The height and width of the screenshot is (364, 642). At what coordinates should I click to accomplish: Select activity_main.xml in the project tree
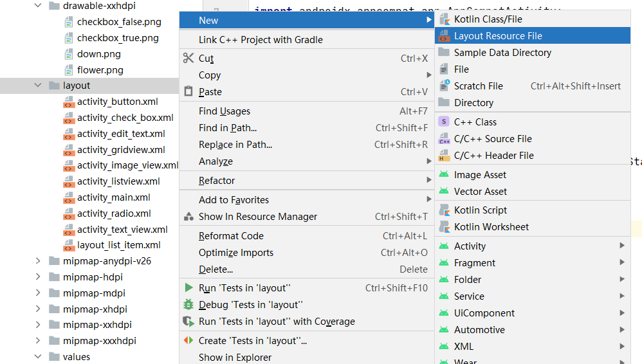coord(114,197)
